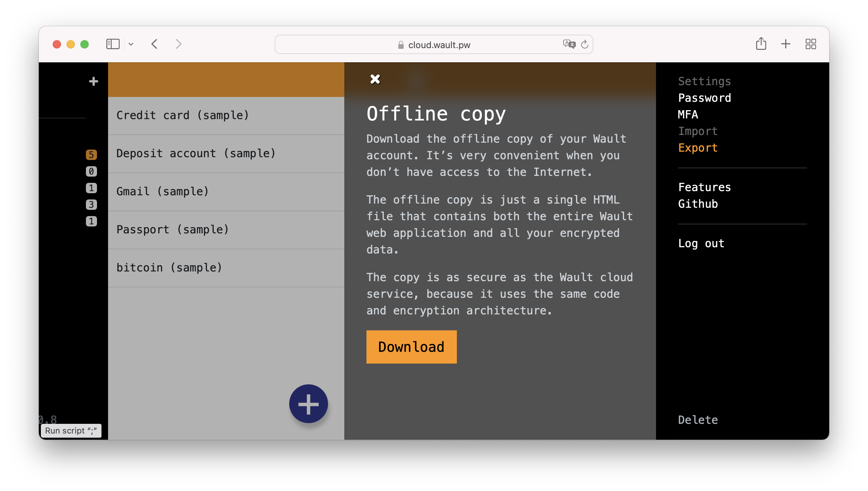The image size is (868, 491).
Task: Close the Offline copy dialog
Action: [375, 79]
